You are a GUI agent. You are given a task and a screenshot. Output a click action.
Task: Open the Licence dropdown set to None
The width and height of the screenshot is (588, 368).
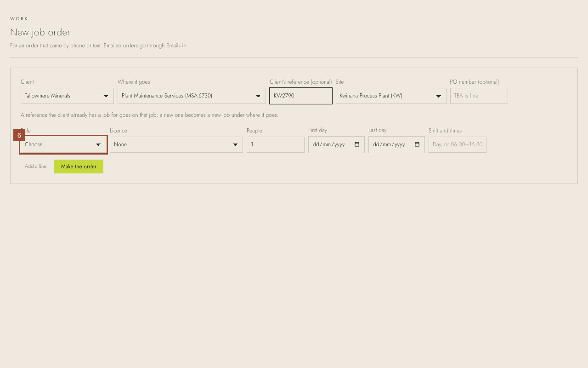click(x=176, y=144)
